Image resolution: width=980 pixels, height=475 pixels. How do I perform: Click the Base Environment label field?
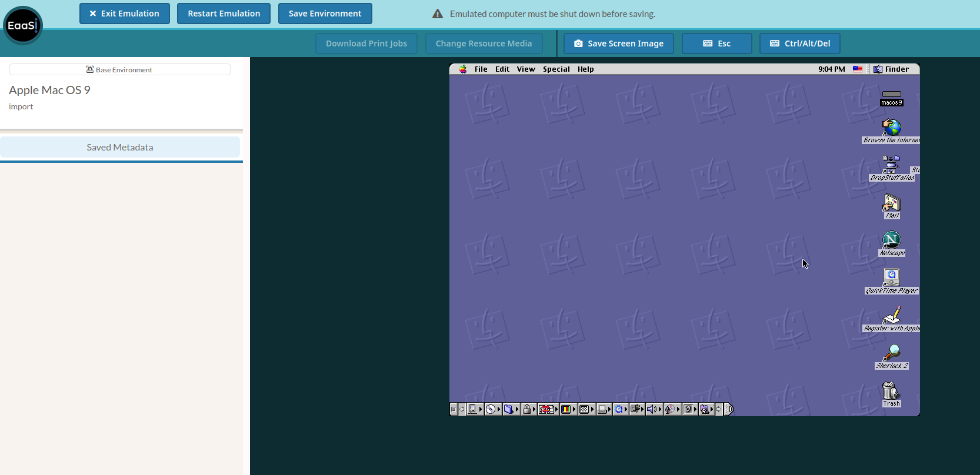(120, 69)
